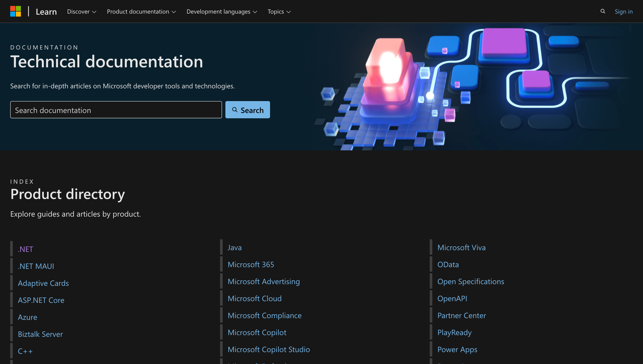Open the .NET MAUI link
Image resolution: width=643 pixels, height=364 pixels.
36,266
